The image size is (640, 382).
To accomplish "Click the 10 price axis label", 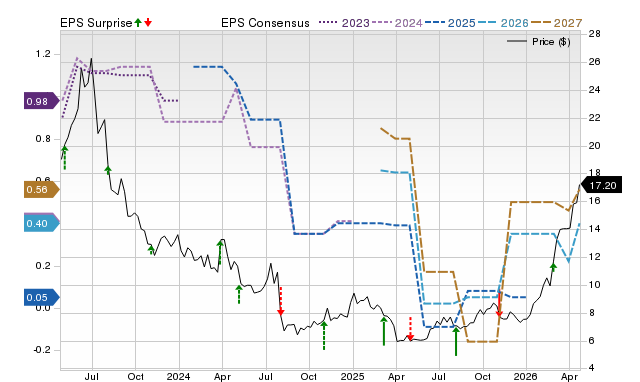I will coord(594,284).
